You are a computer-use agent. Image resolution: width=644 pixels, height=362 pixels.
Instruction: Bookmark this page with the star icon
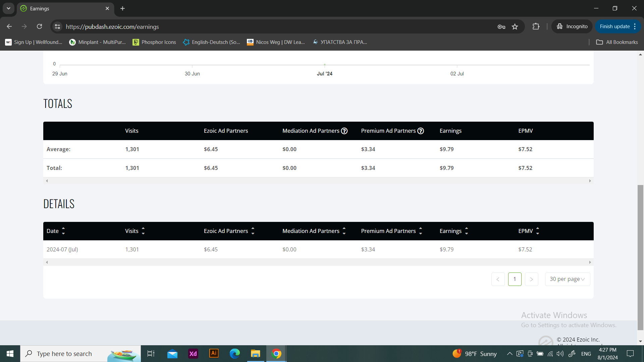pos(515,26)
